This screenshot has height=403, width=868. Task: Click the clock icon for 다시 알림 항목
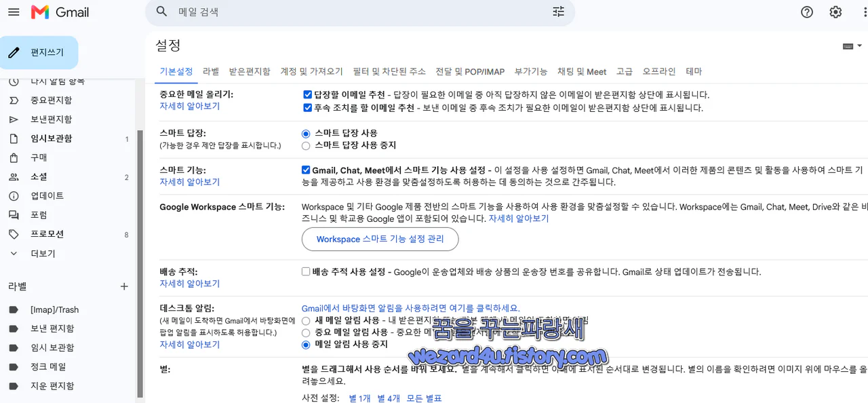click(14, 81)
